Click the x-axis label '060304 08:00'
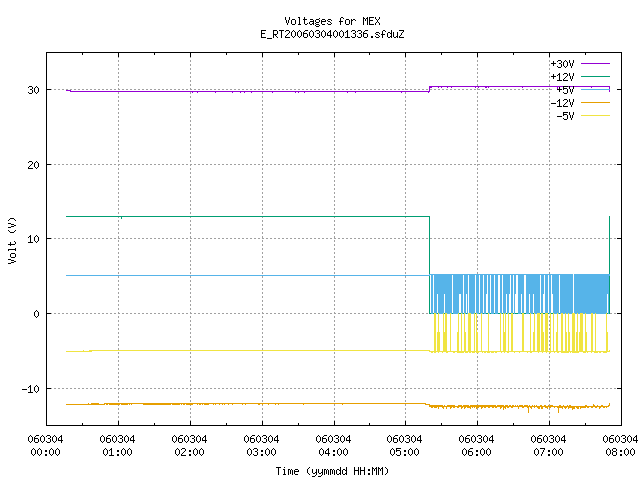Image resolution: width=640 pixels, height=480 pixels. coord(620,446)
